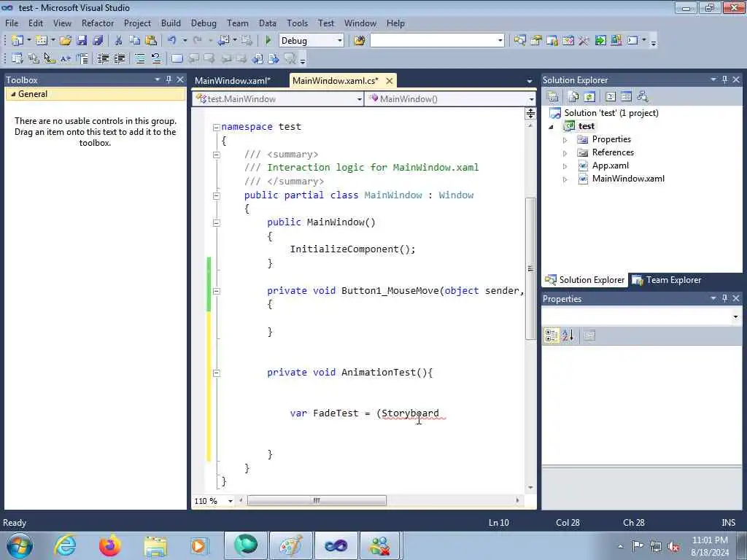Select the App.xaml file in Solution Explorer
The width and height of the screenshot is (747, 560).
[611, 166]
